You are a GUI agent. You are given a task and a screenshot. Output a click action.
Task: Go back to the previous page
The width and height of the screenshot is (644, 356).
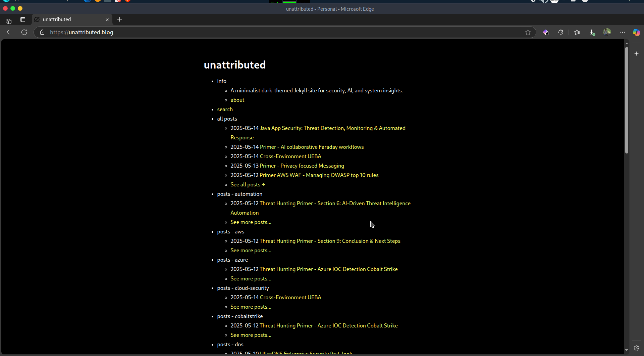point(9,32)
